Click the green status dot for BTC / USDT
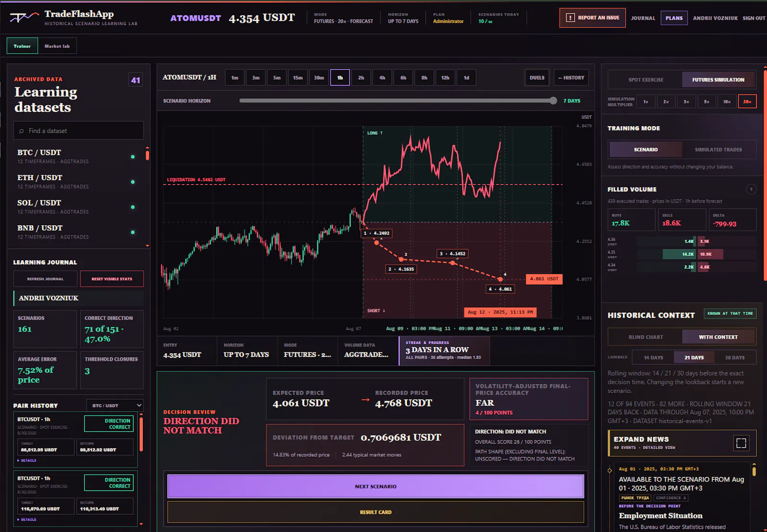Image resolution: width=767 pixels, height=532 pixels. 133,157
